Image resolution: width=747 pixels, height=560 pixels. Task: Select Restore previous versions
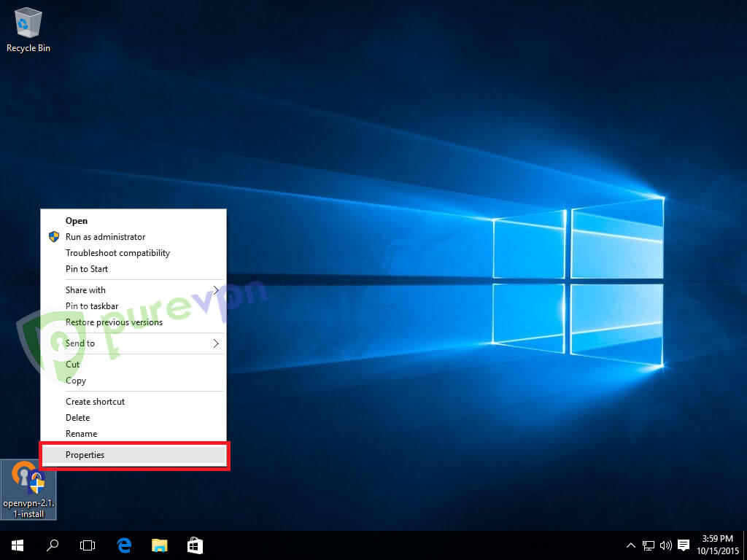(133, 322)
